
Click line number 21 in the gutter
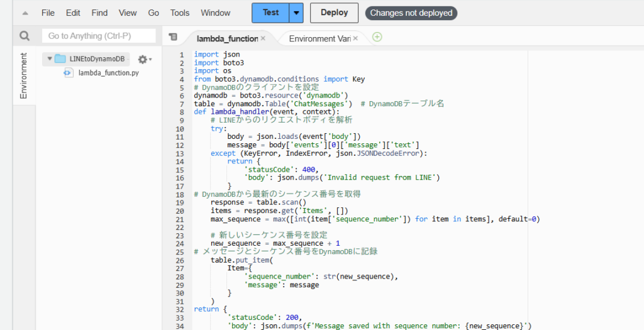coord(180,219)
